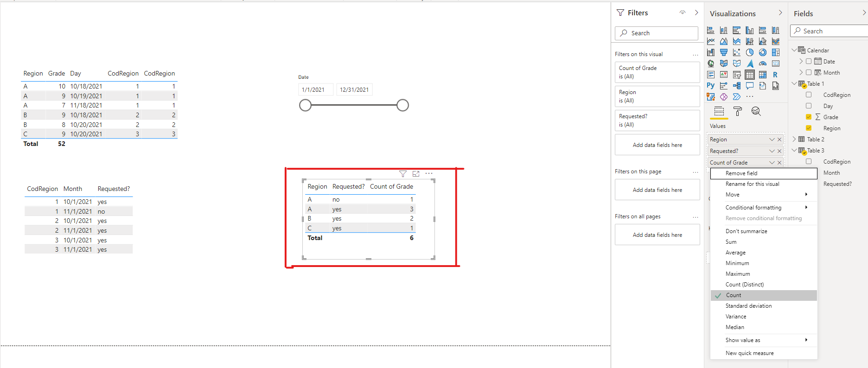Viewport: 868px width, 368px height.
Task: Open the Analytics magnifier pane
Action: tap(756, 111)
